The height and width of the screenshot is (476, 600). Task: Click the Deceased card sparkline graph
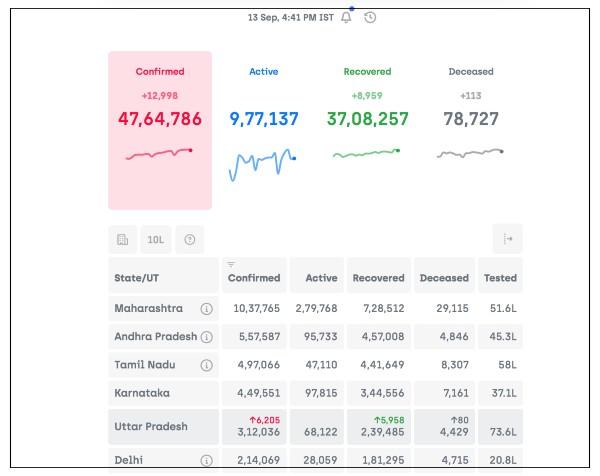470,153
